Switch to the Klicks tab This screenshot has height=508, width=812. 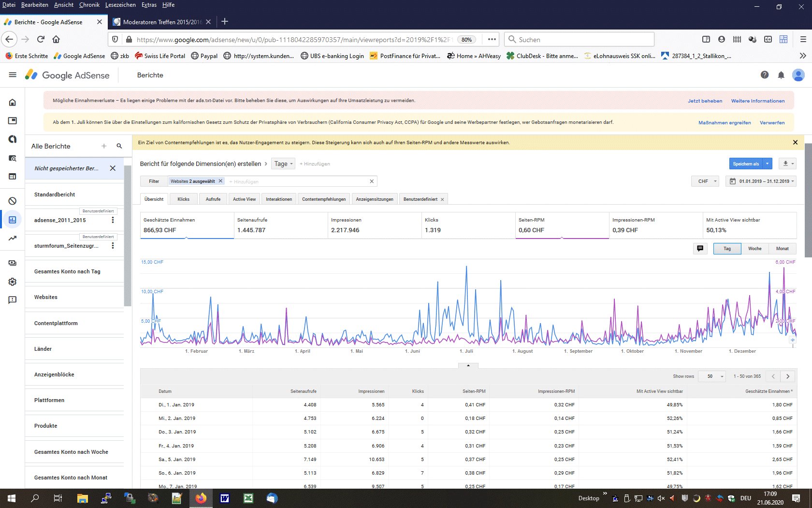(183, 199)
